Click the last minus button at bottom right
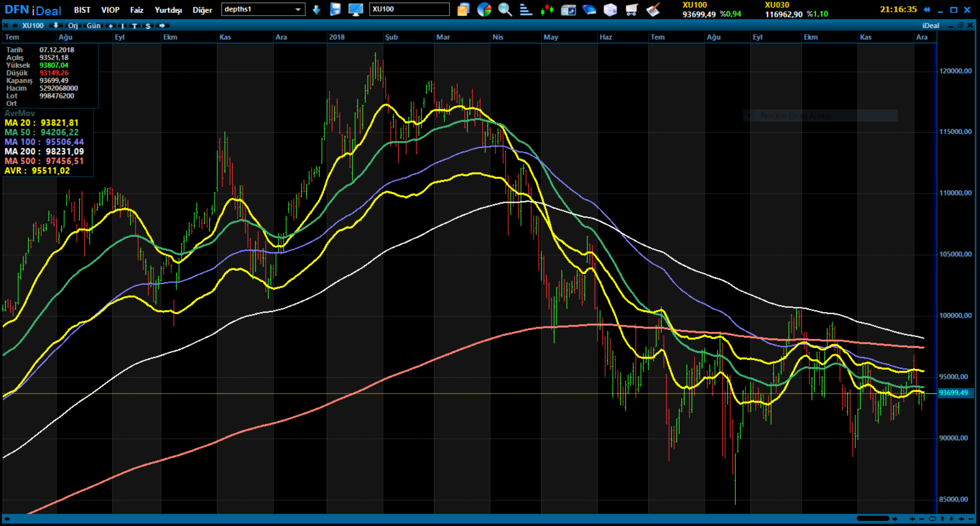980x526 pixels. (x=971, y=519)
